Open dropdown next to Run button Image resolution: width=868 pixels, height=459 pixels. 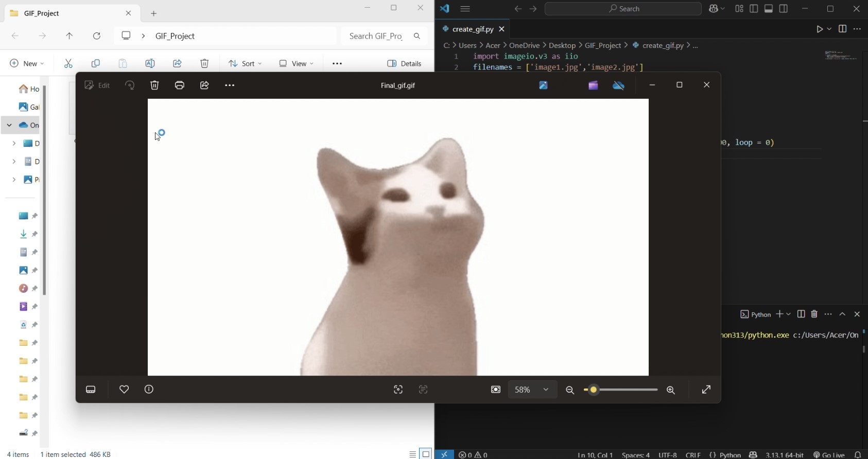tap(829, 29)
